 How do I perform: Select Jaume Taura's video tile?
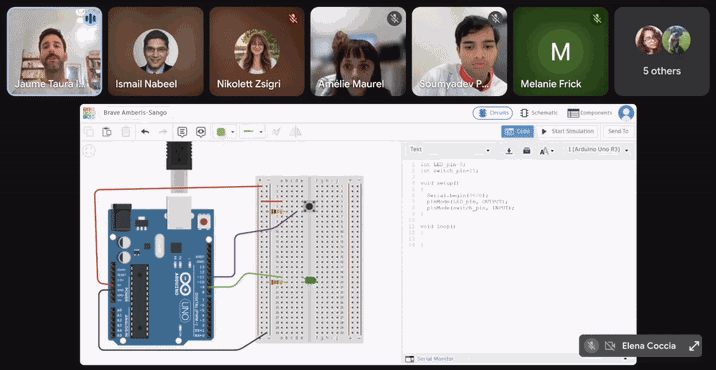pyautogui.click(x=54, y=51)
